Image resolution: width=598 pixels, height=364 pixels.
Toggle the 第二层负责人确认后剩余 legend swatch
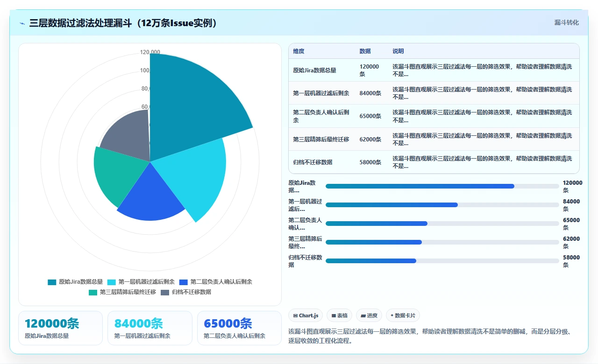tap(184, 282)
